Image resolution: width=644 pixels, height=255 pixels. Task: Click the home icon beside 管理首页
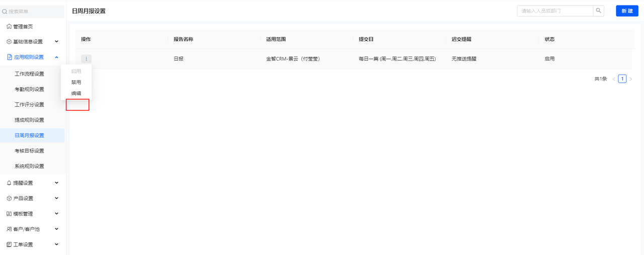[x=9, y=26]
